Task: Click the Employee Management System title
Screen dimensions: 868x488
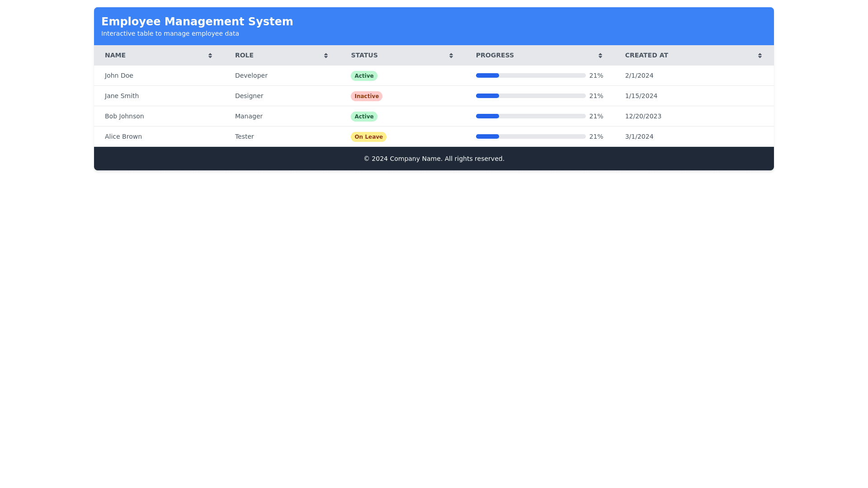Action: pyautogui.click(x=197, y=22)
